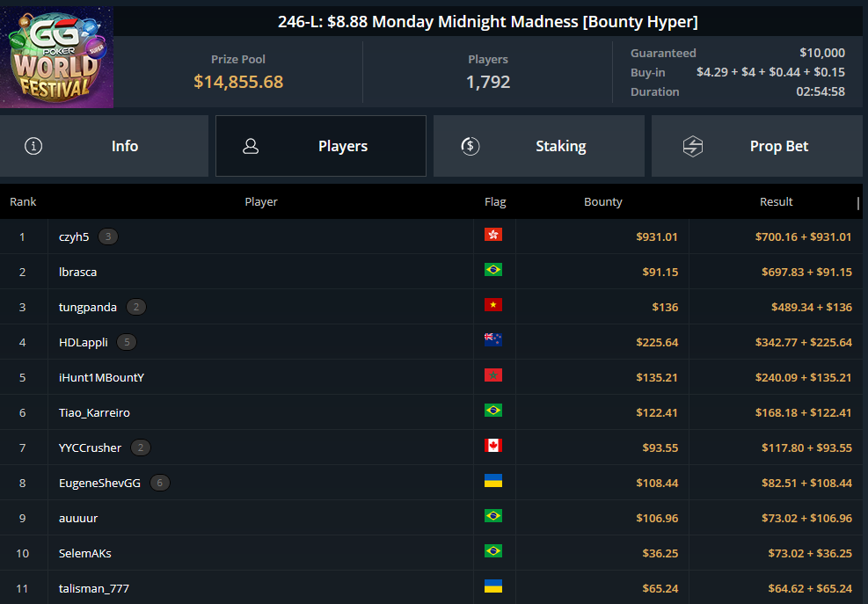The width and height of the screenshot is (868, 604).
Task: Click the Ukraine flag for talisman_777
Action: (493, 586)
